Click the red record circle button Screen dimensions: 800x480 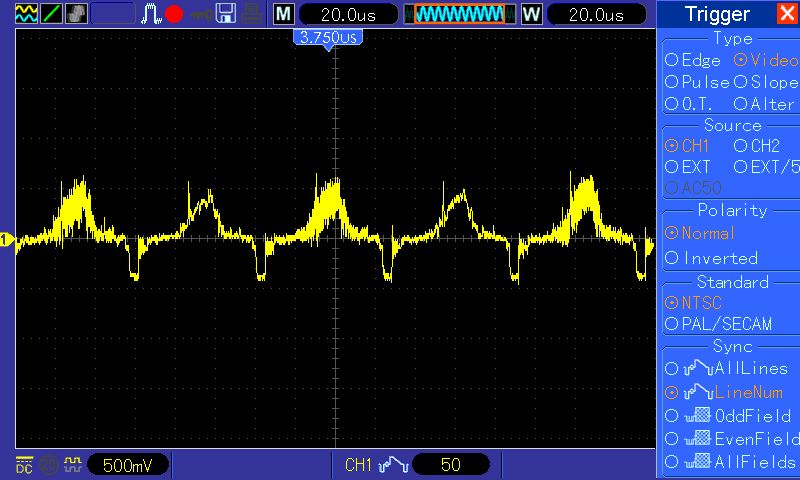point(174,14)
